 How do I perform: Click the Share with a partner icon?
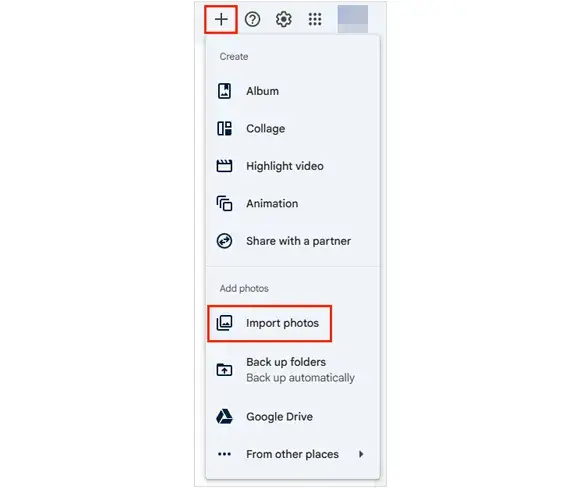(x=224, y=241)
